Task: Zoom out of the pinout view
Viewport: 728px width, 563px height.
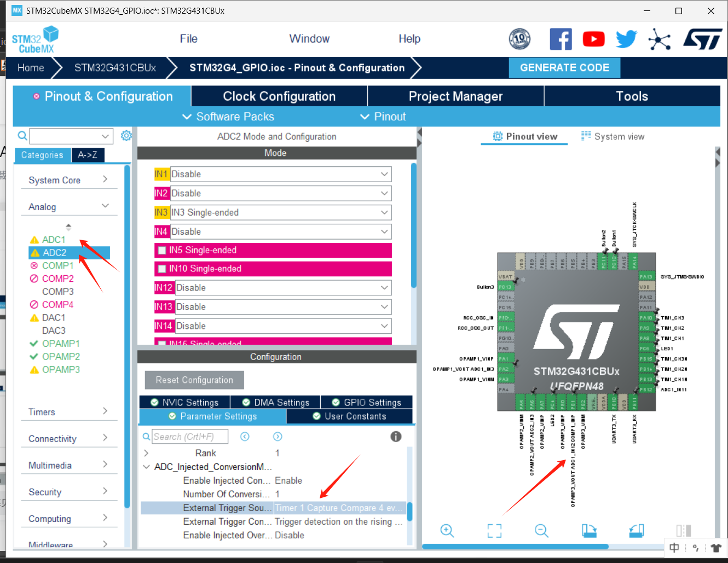Action: [541, 531]
